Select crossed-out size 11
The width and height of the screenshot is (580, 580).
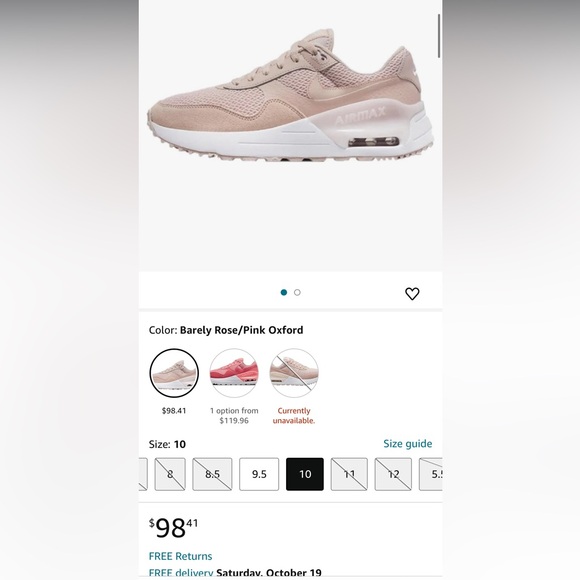[x=349, y=474]
